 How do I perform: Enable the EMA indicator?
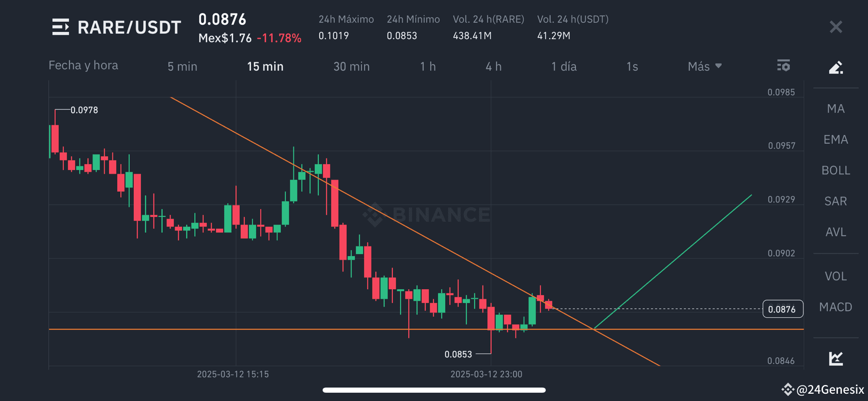click(836, 139)
